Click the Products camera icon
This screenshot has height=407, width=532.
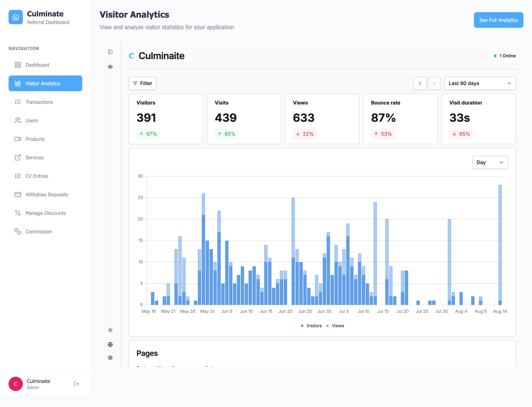pos(18,139)
